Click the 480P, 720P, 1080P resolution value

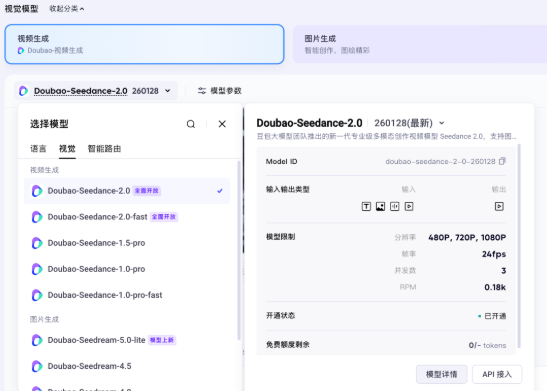click(x=467, y=238)
